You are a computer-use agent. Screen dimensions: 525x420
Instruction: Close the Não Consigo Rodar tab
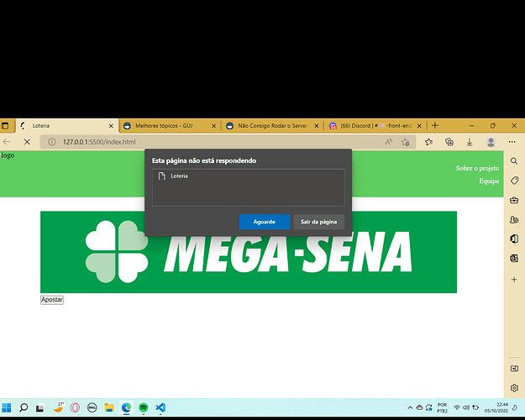tap(317, 126)
